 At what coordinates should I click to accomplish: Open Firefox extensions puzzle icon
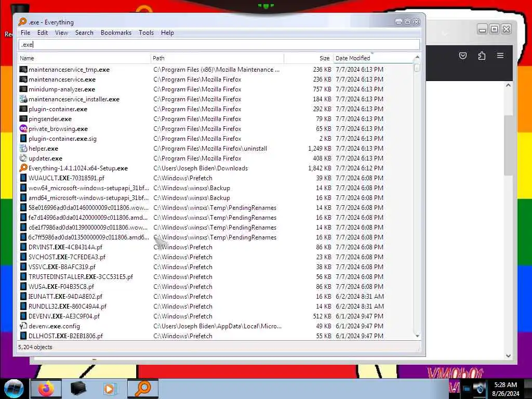tap(482, 55)
